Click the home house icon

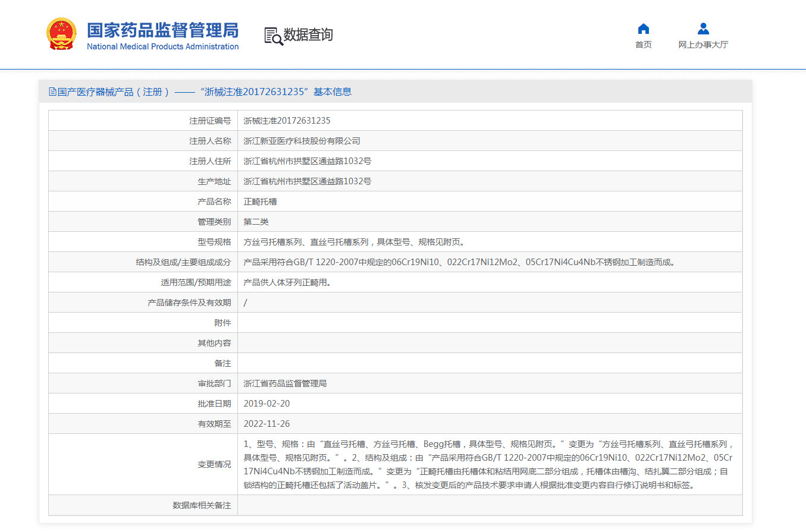click(x=643, y=29)
